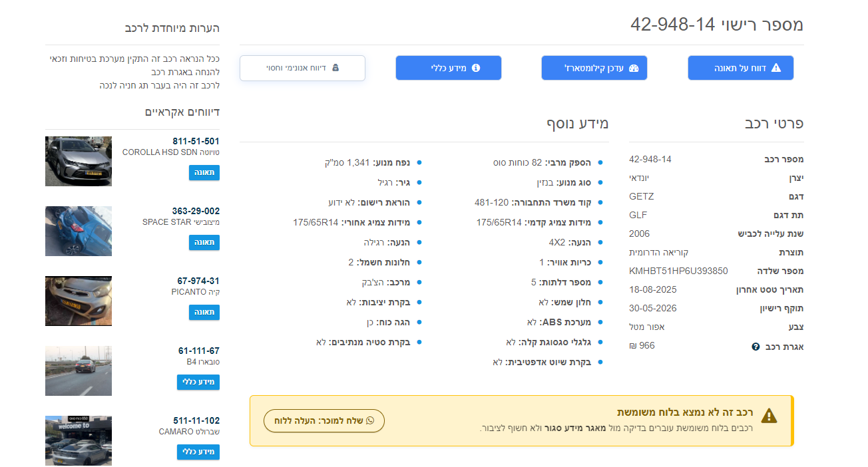Image resolution: width=868 pixels, height=467 pixels.
Task: Click the warning icon on דווח על תאונה button
Action: pyautogui.click(x=775, y=68)
